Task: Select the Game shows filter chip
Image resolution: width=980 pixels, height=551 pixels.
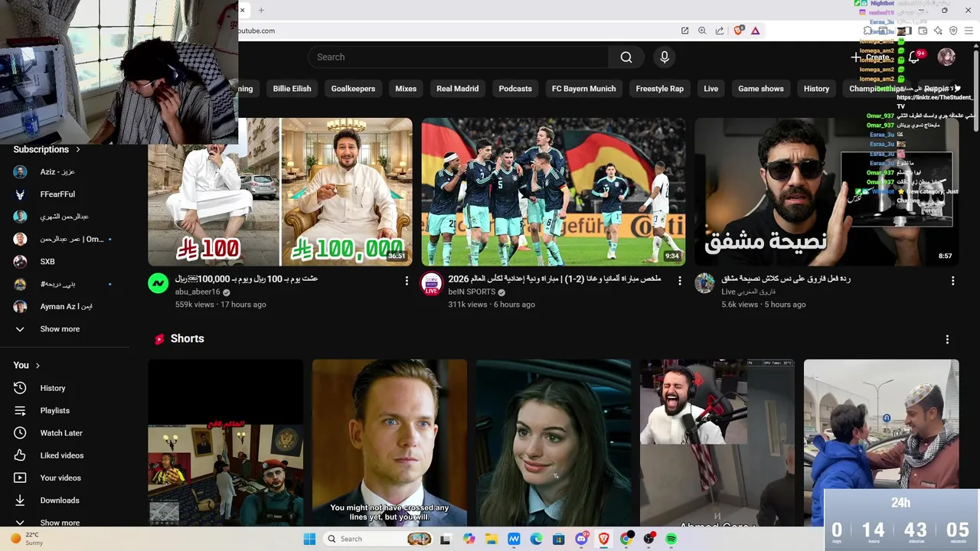Action: [760, 89]
